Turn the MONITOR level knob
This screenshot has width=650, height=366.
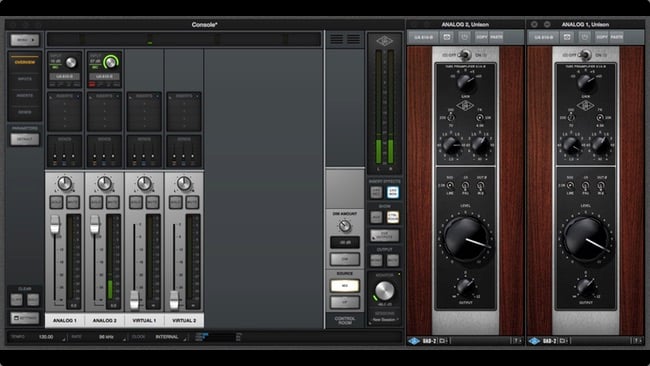[385, 291]
